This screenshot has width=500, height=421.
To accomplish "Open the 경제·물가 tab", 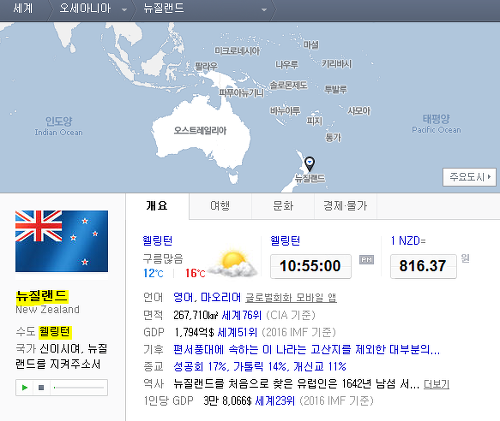I will (x=345, y=206).
